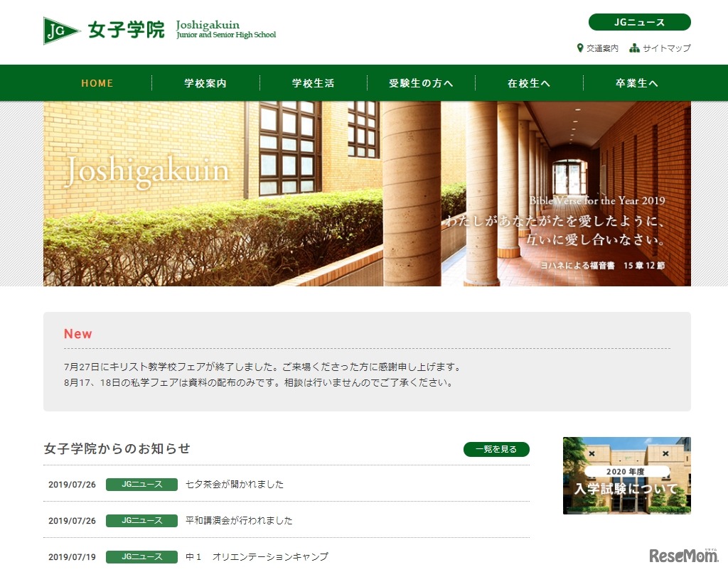Image resolution: width=728 pixels, height=572 pixels.
Task: Click the map pin icon beside 交通案内
Action: coord(580,48)
